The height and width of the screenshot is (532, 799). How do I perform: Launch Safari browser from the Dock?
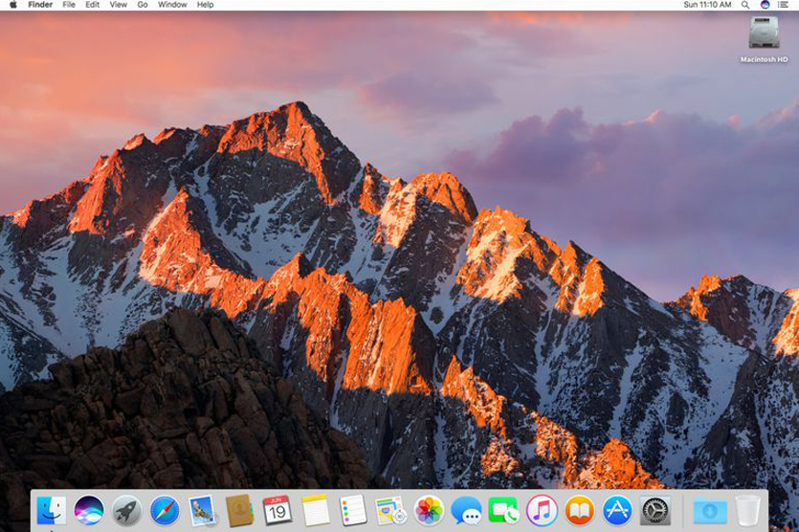pos(165,510)
